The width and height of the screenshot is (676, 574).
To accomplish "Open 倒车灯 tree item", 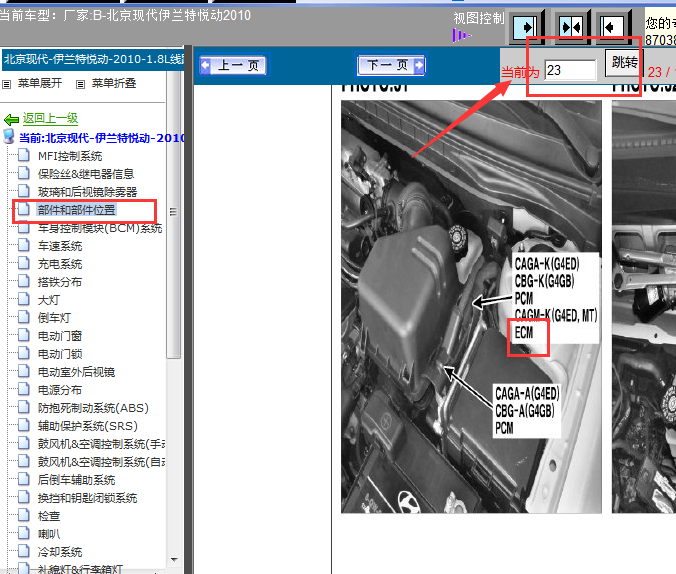I will pyautogui.click(x=54, y=318).
